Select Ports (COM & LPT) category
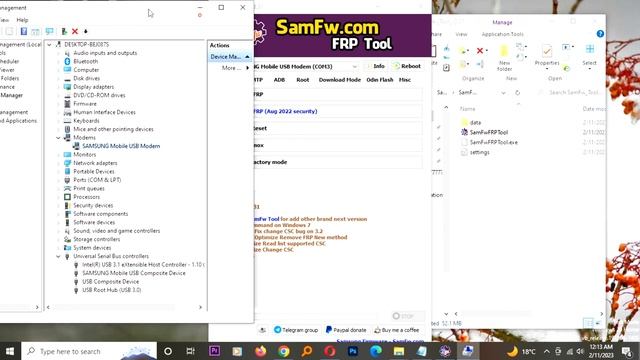This screenshot has height=360, width=640. (97, 180)
